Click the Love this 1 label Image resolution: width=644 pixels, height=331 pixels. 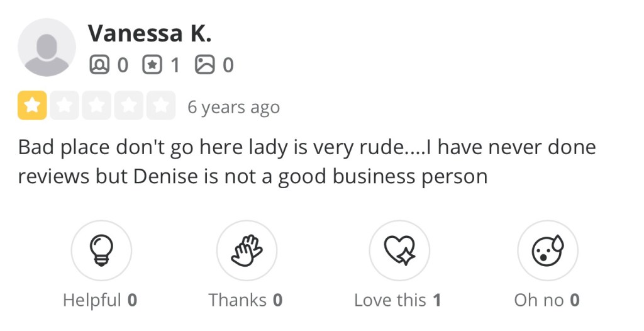[x=397, y=300]
